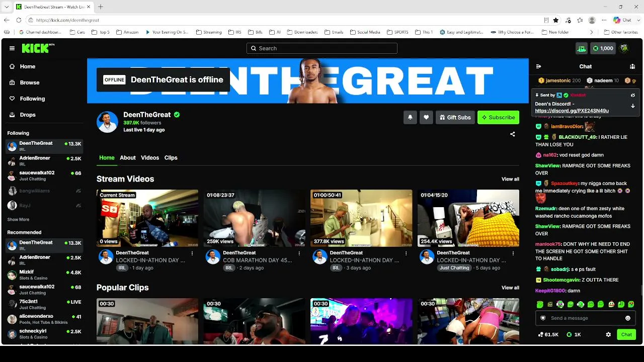Open options menu for 1 day ago video

coord(192,253)
